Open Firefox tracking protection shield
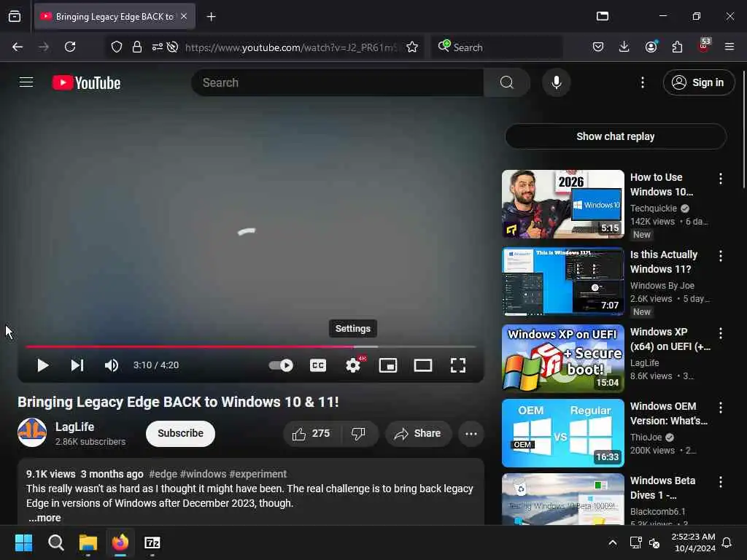 (x=117, y=47)
